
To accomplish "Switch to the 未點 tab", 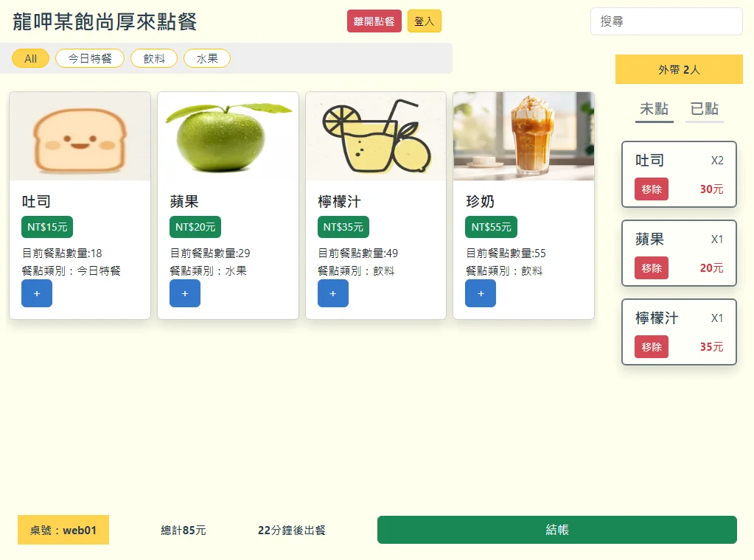I will tap(654, 110).
